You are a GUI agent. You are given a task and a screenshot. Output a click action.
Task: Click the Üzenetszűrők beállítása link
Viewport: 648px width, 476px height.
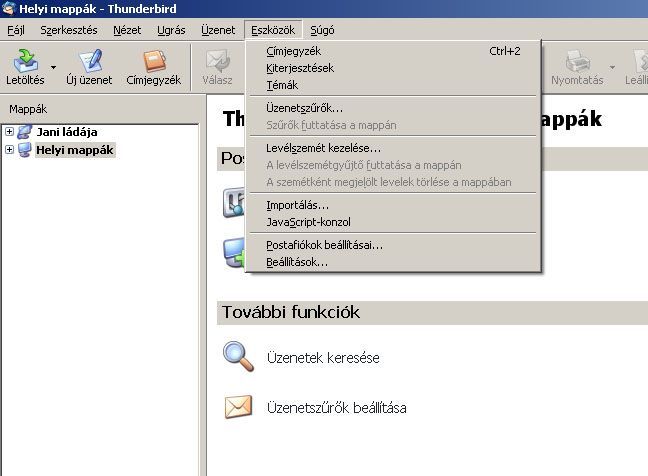[337, 408]
